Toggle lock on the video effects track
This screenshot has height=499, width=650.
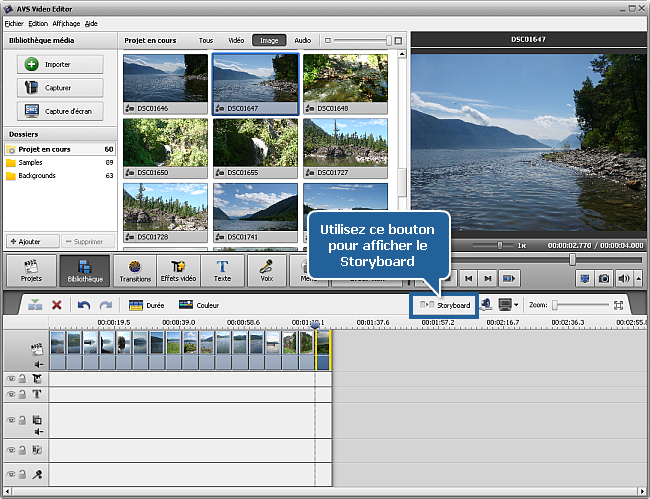(x=22, y=379)
